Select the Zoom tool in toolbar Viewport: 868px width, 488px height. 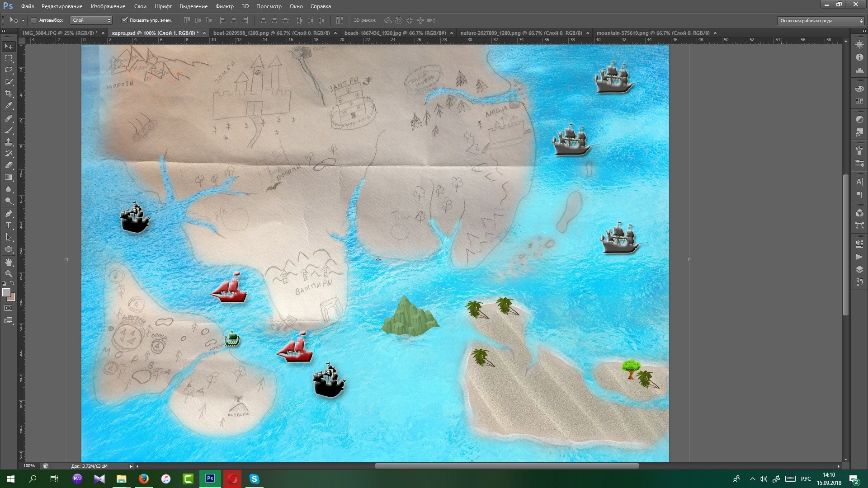coord(9,274)
